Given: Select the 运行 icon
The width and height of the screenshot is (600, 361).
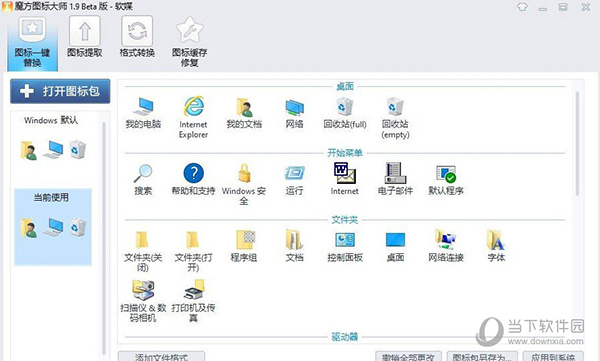Looking at the screenshot, I should click(294, 179).
